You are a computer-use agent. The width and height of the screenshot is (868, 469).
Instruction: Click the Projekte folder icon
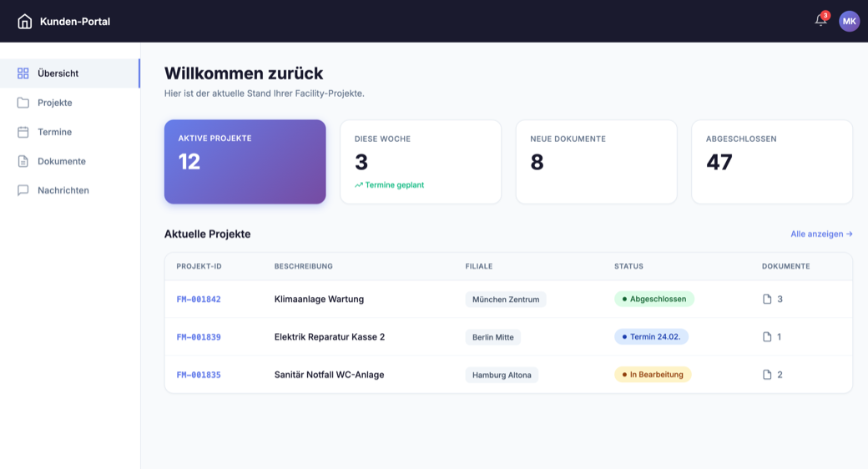pyautogui.click(x=23, y=103)
